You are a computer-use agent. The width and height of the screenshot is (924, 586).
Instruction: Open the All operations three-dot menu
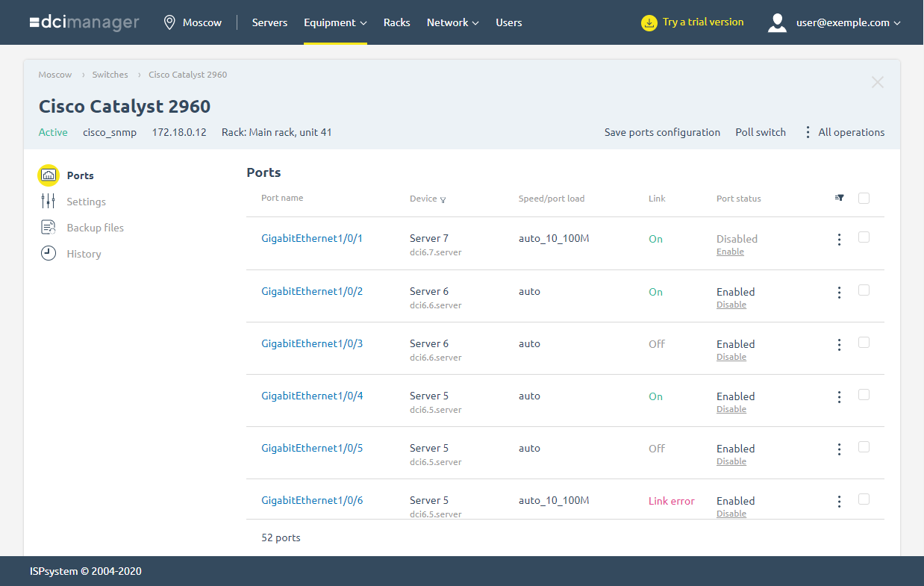coord(808,132)
